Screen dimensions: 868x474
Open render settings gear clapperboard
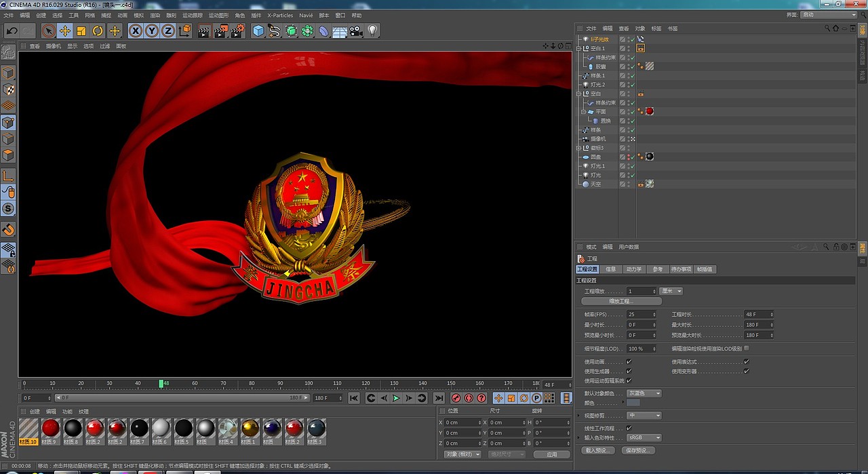[237, 31]
